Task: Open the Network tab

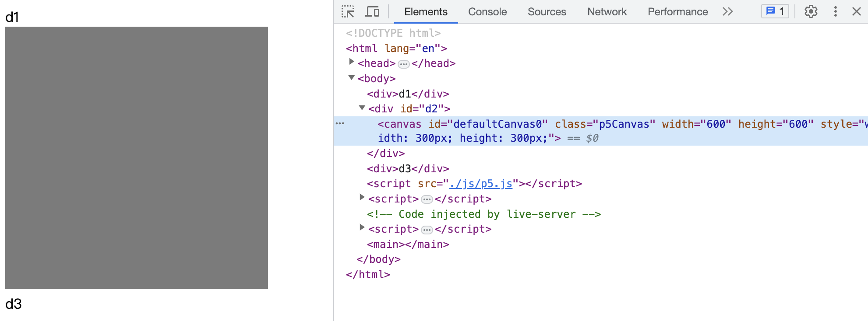Action: point(607,12)
